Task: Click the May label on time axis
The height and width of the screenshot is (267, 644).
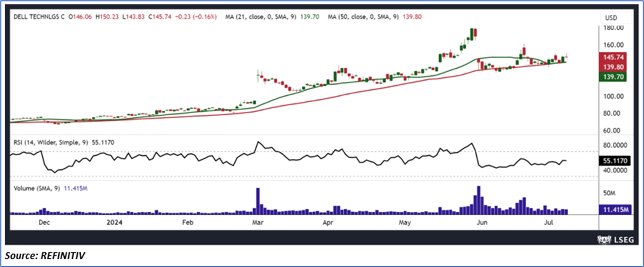Action: pyautogui.click(x=406, y=223)
